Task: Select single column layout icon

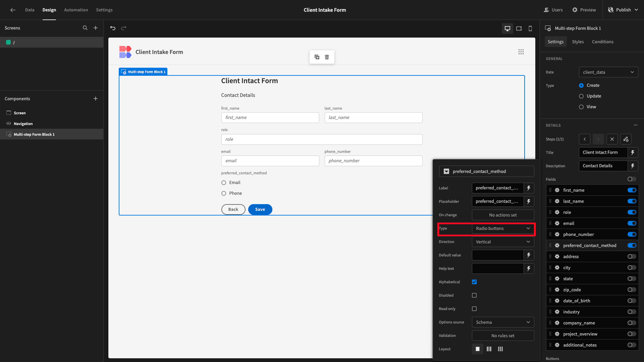Action: (478, 349)
